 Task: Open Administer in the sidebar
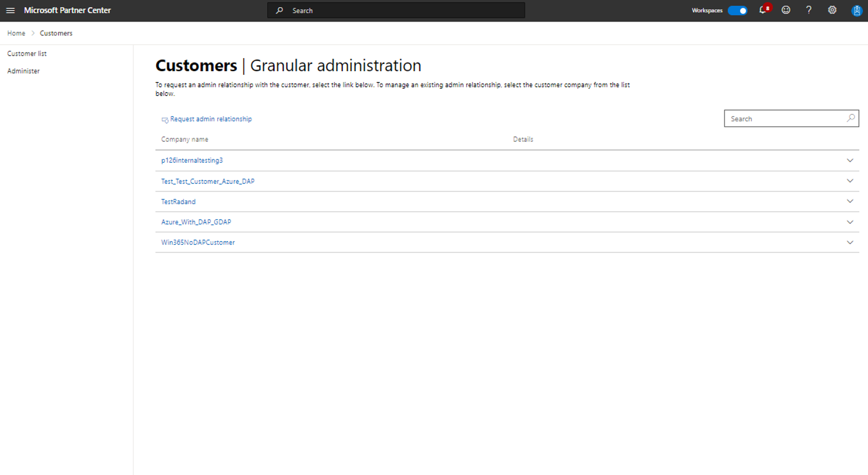[x=23, y=71]
